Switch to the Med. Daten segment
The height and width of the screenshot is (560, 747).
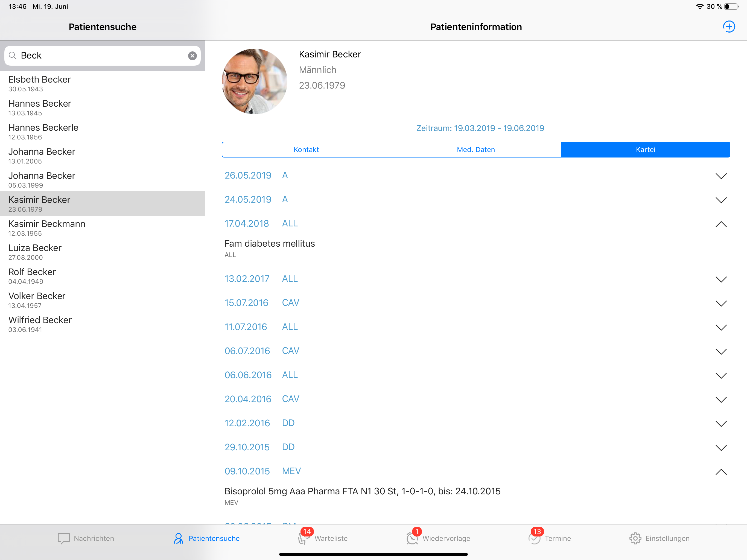(x=476, y=150)
